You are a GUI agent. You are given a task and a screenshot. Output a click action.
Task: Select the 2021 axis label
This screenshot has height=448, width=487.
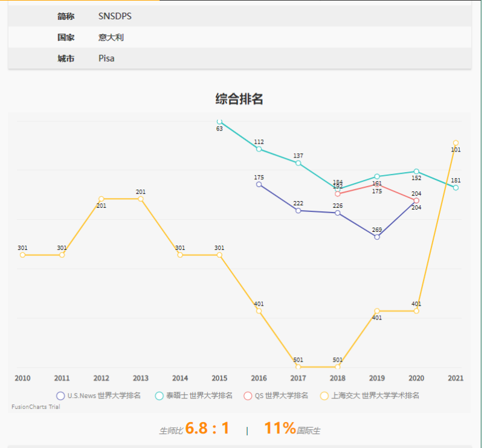456,378
